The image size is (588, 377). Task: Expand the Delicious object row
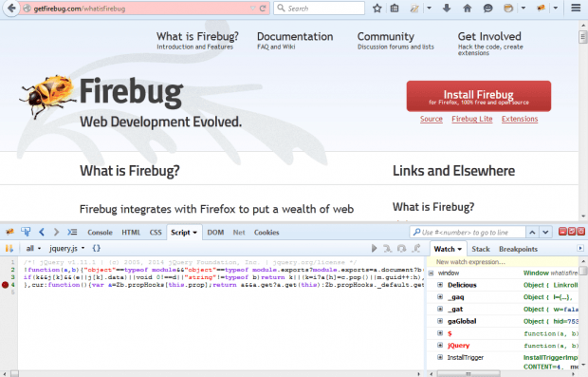[440, 285]
